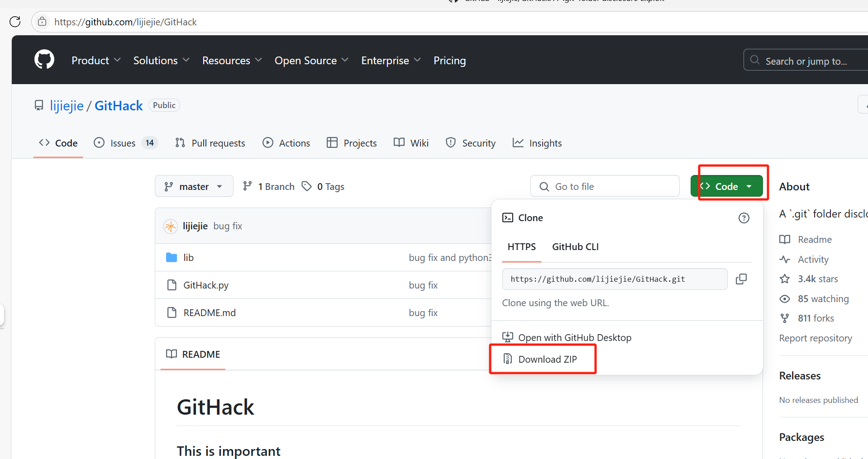
Task: Reload the page with the refresh icon
Action: pos(15,22)
